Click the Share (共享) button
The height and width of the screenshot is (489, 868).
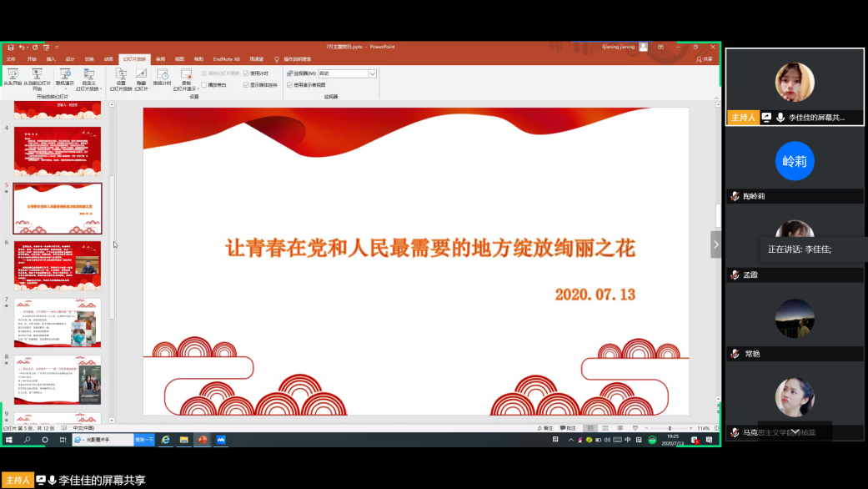point(705,59)
